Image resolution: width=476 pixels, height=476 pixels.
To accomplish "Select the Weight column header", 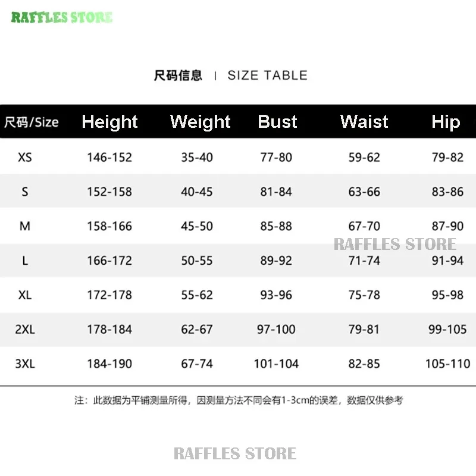I will pos(200,122).
